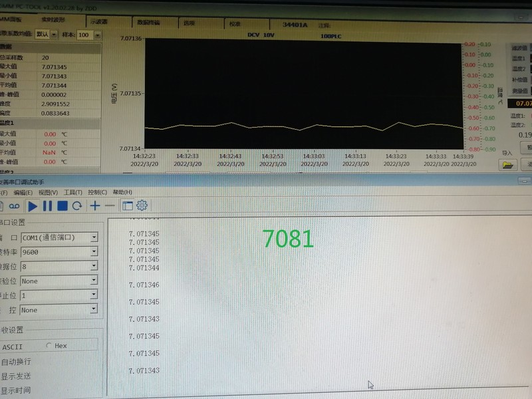Click the window layout icon beside gear
The height and width of the screenshot is (399, 532).
point(127,206)
